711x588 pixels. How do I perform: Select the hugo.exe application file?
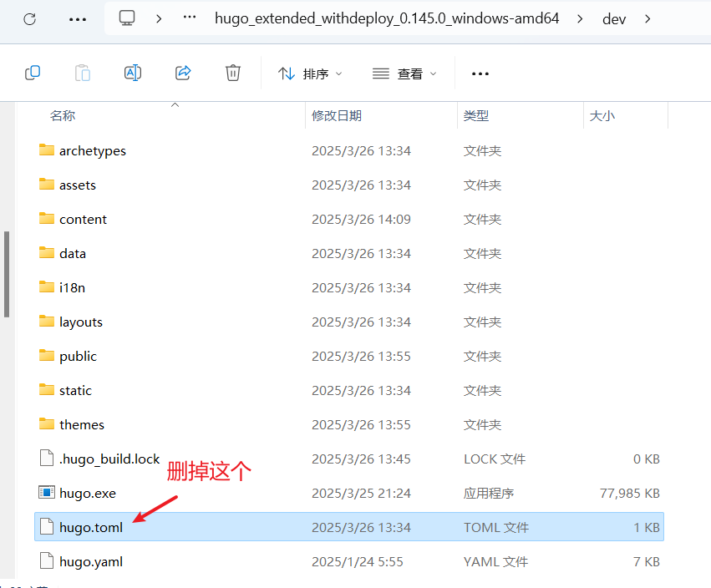tap(88, 494)
